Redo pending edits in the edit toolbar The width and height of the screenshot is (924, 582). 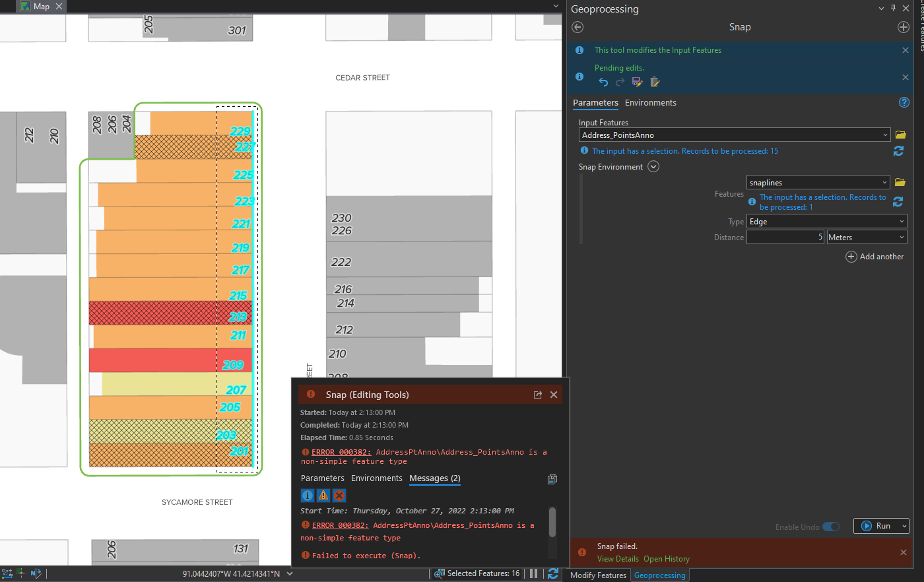tap(620, 82)
